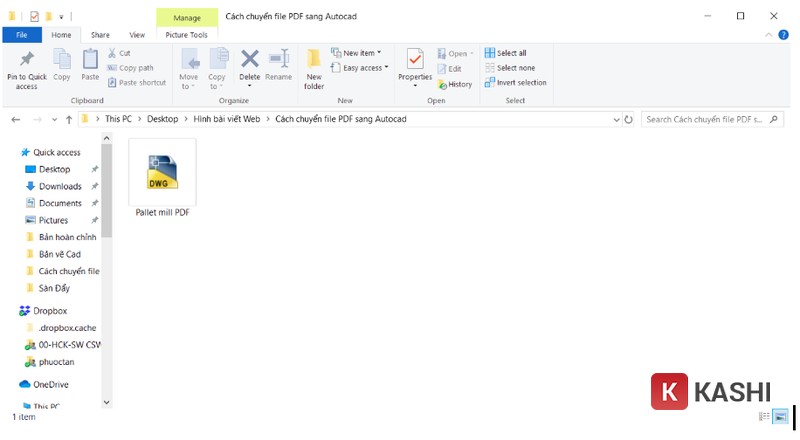Create a New folder
This screenshot has width=800, height=440.
pos(314,69)
